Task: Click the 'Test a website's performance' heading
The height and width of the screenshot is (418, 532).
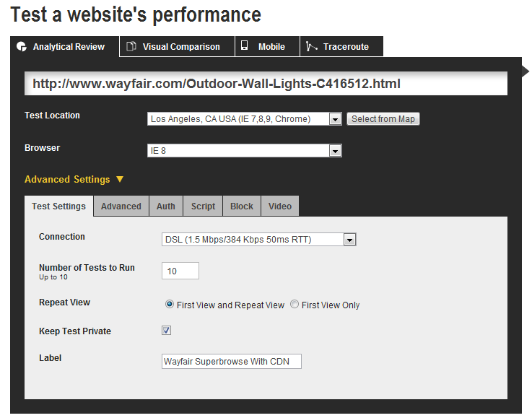Action: point(136,16)
